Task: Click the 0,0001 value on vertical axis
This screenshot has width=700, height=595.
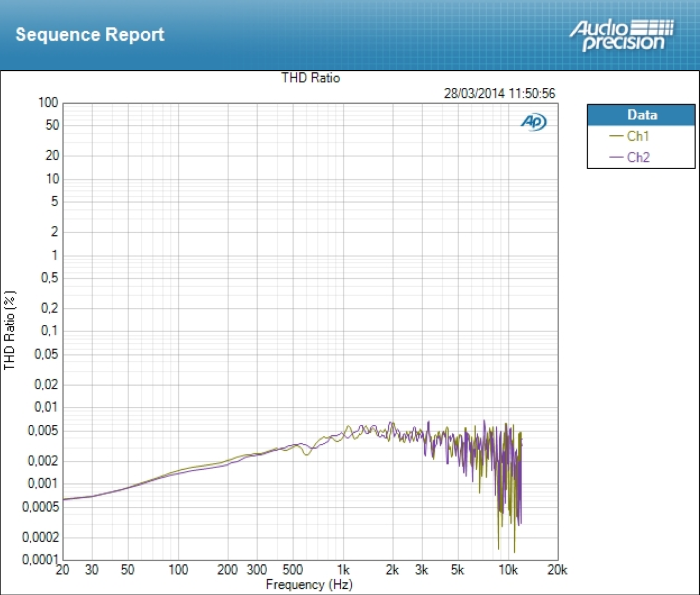Action: tap(40, 559)
